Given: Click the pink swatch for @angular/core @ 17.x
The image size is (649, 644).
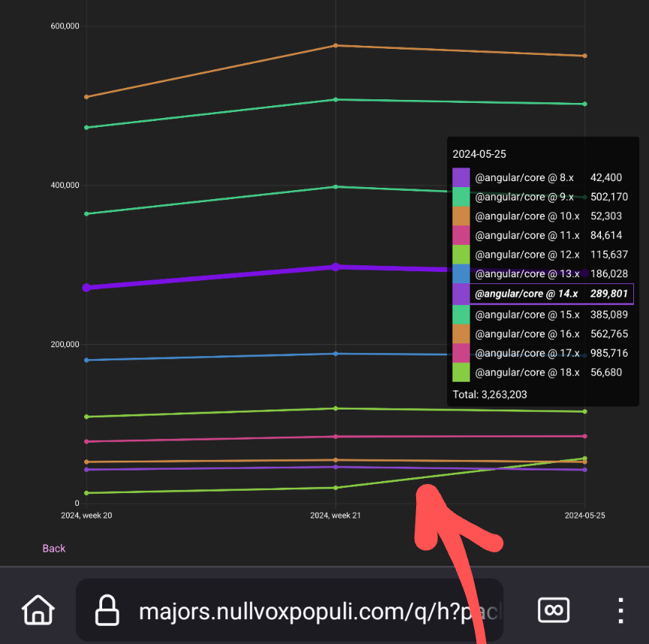Looking at the screenshot, I should (x=461, y=353).
